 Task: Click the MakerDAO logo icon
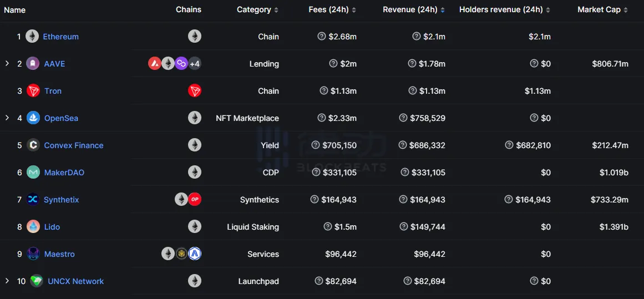pyautogui.click(x=33, y=173)
